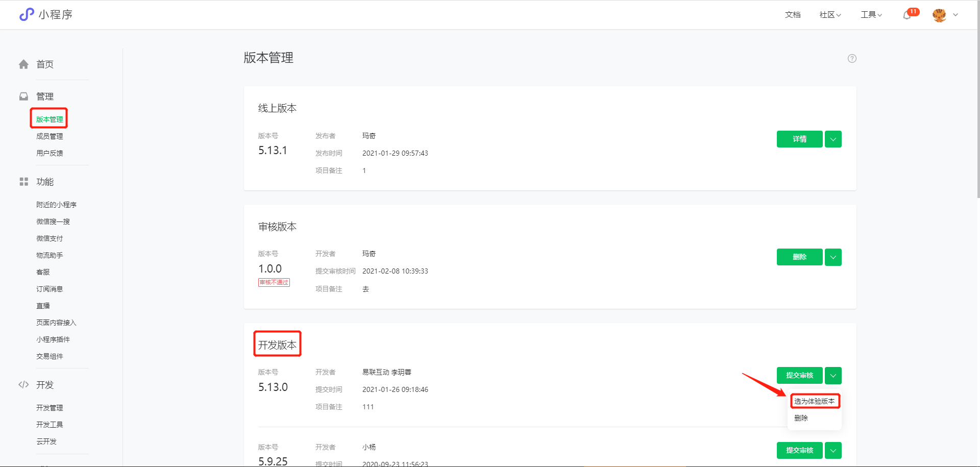Open 成员管理 in the sidebar
This screenshot has width=980, height=467.
[49, 136]
